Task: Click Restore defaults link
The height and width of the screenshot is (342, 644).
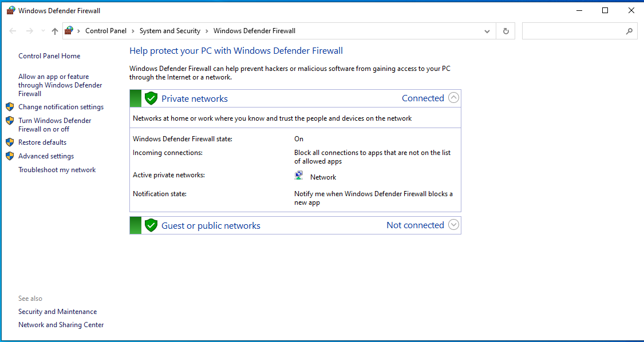Action: pos(42,142)
